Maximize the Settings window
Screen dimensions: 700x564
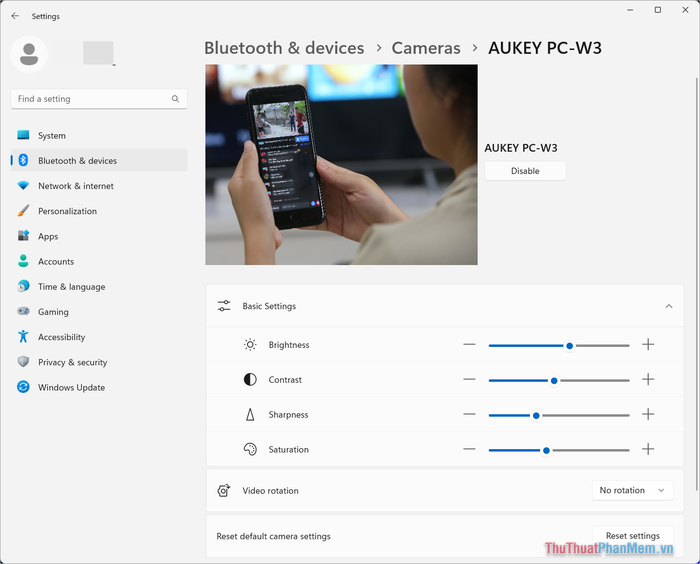pyautogui.click(x=658, y=10)
